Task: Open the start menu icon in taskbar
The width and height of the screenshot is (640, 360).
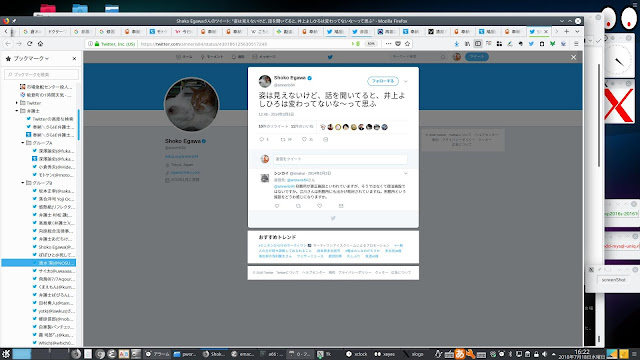Action: (6, 354)
